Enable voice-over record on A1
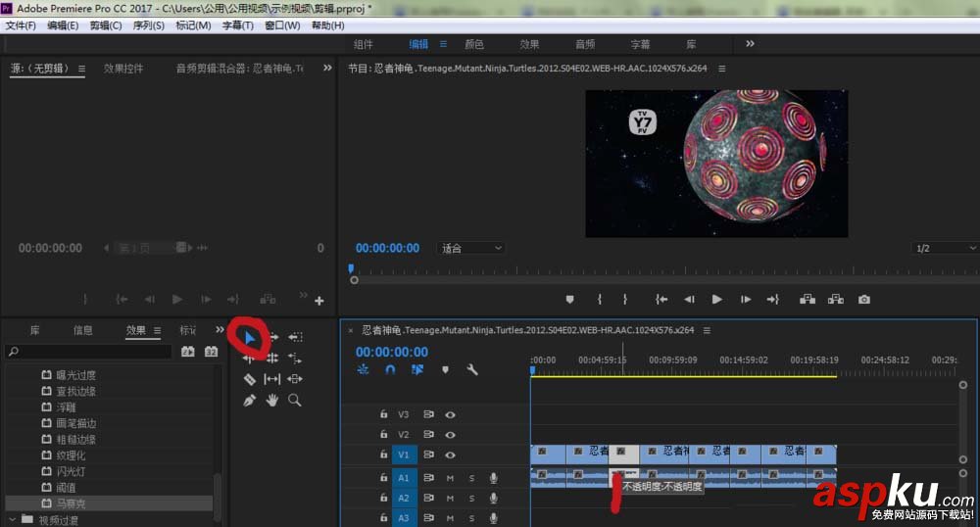980x527 pixels. pos(493,478)
